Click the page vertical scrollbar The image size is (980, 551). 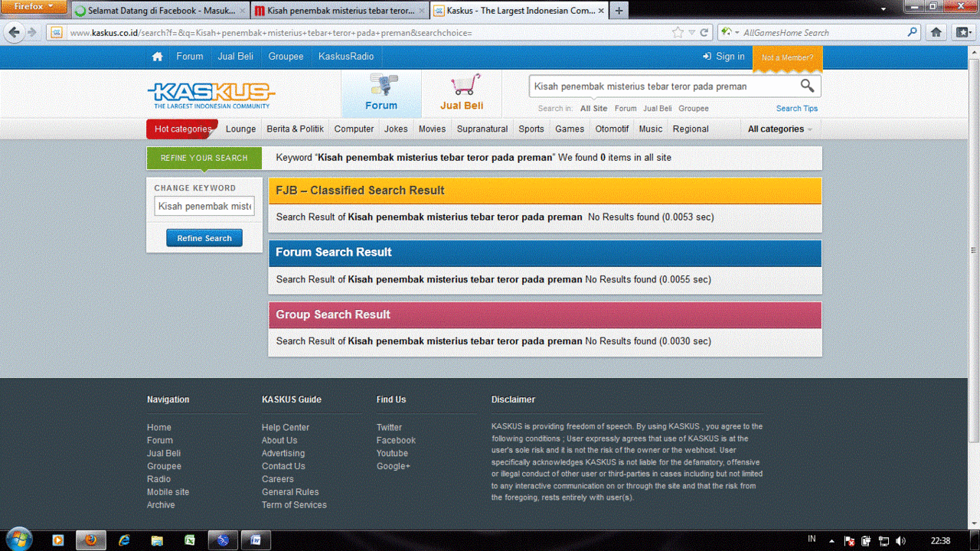tap(974, 249)
